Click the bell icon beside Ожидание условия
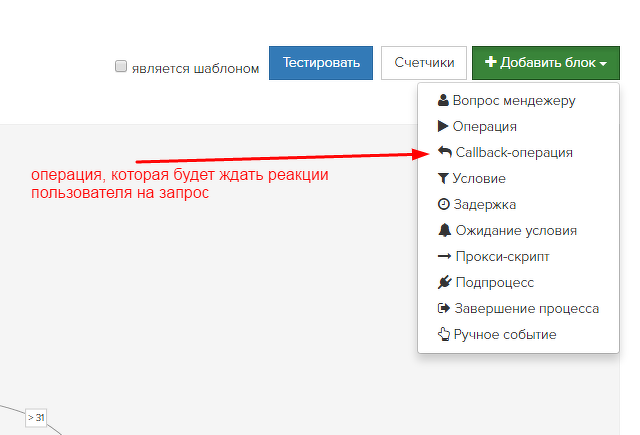The height and width of the screenshot is (435, 640). coord(444,230)
